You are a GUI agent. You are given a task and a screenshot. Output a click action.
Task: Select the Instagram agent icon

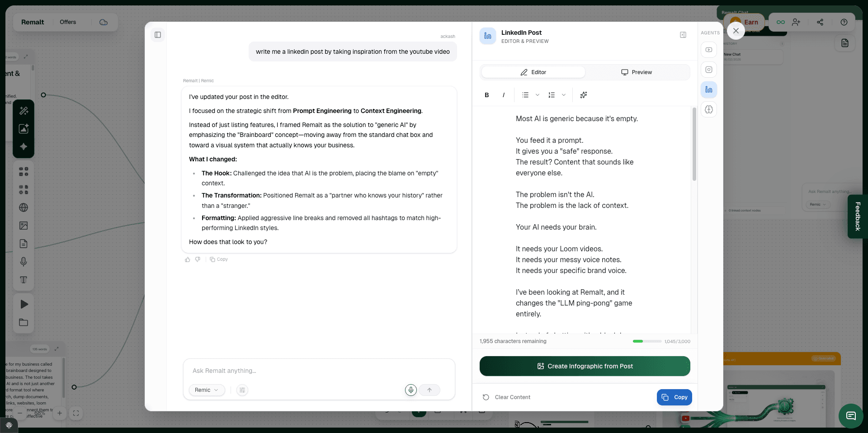click(x=708, y=70)
